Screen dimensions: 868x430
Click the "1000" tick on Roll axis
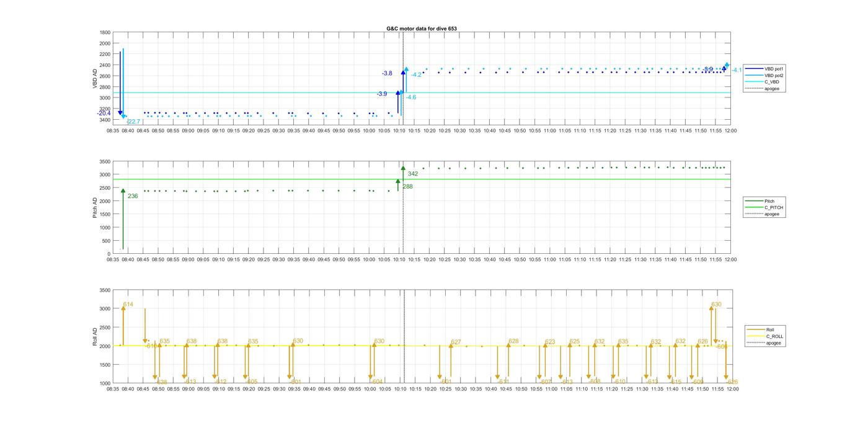[105, 383]
